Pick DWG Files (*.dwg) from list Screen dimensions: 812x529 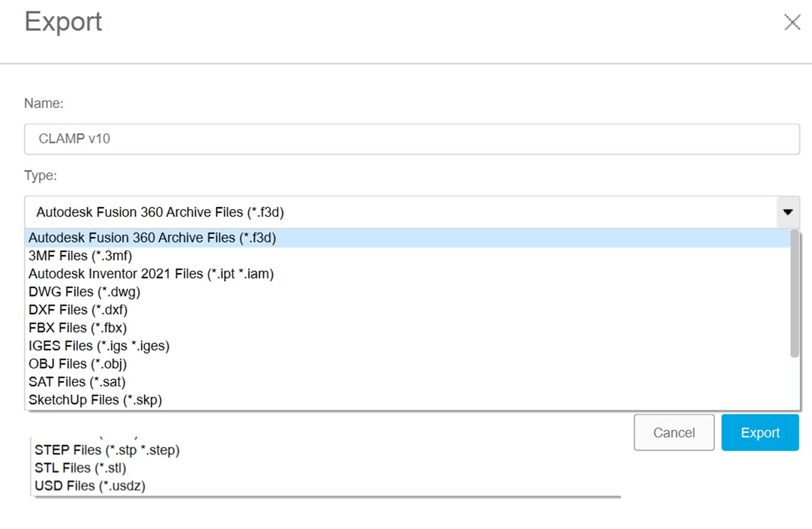coord(408,292)
